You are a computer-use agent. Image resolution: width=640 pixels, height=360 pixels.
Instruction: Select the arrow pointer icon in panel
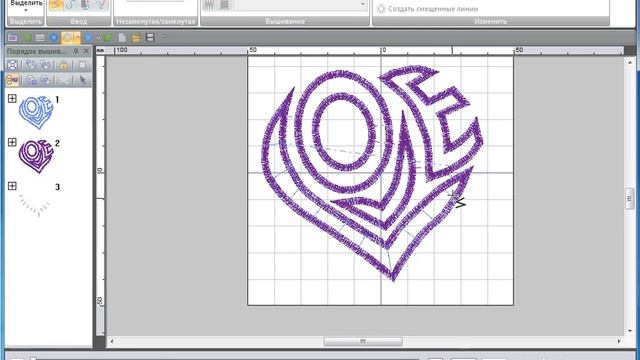click(82, 80)
